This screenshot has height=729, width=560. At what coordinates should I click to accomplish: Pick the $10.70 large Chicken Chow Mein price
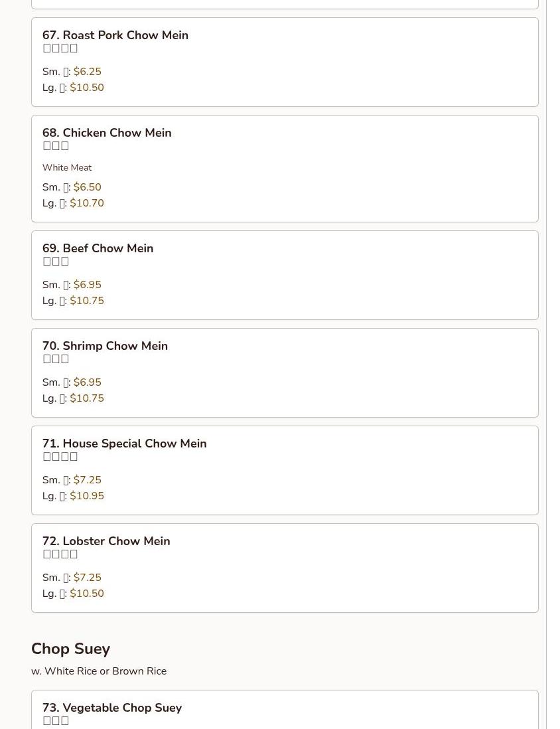tap(86, 203)
